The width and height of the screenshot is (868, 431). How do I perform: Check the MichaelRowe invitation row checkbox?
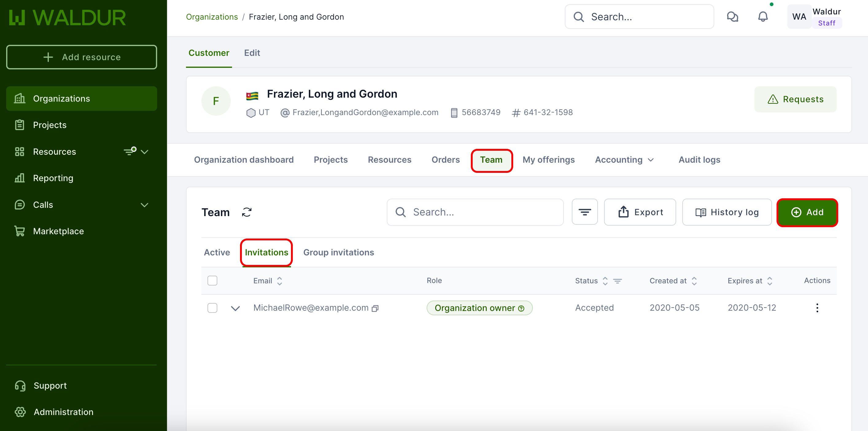(x=212, y=308)
